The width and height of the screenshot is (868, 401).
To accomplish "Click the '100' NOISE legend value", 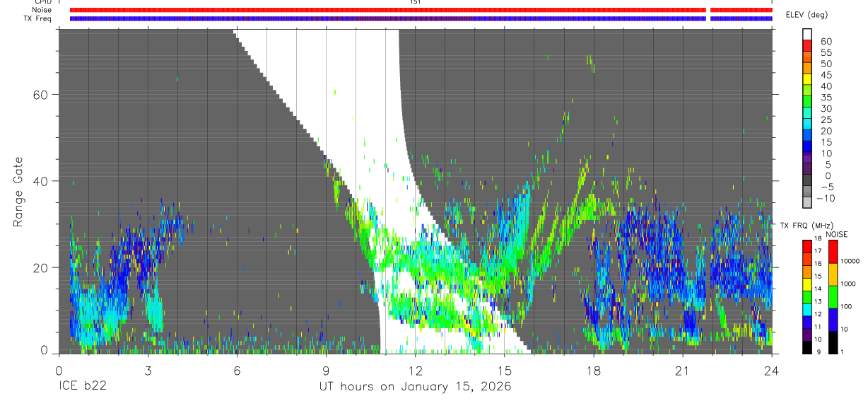I will click(x=848, y=306).
